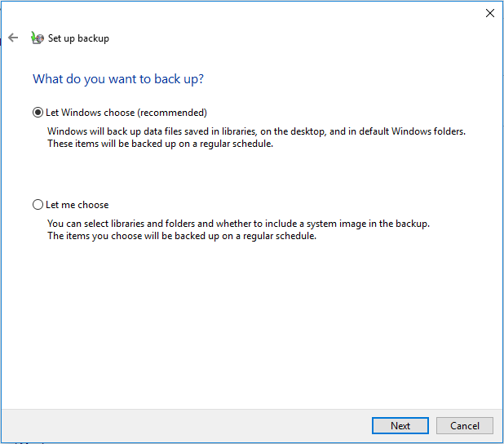Screen dimensions: 504x444
Task: Close the Set up backup dialog
Action: click(489, 13)
